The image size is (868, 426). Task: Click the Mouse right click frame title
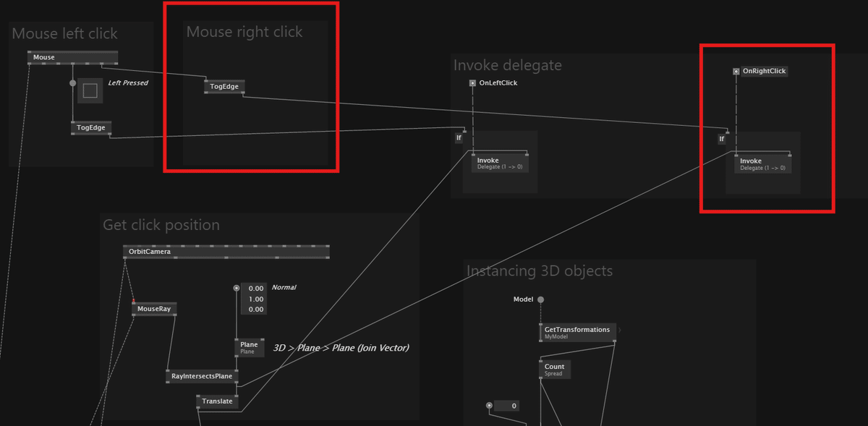(244, 32)
